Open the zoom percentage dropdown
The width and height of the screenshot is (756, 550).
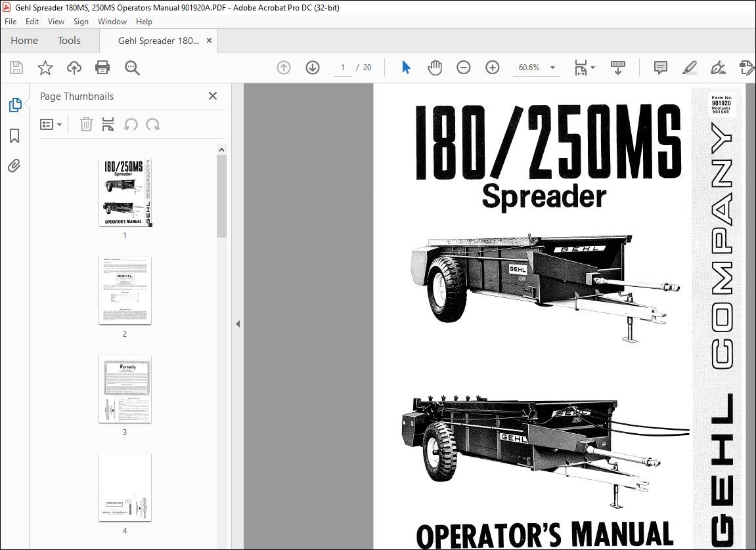[x=552, y=67]
